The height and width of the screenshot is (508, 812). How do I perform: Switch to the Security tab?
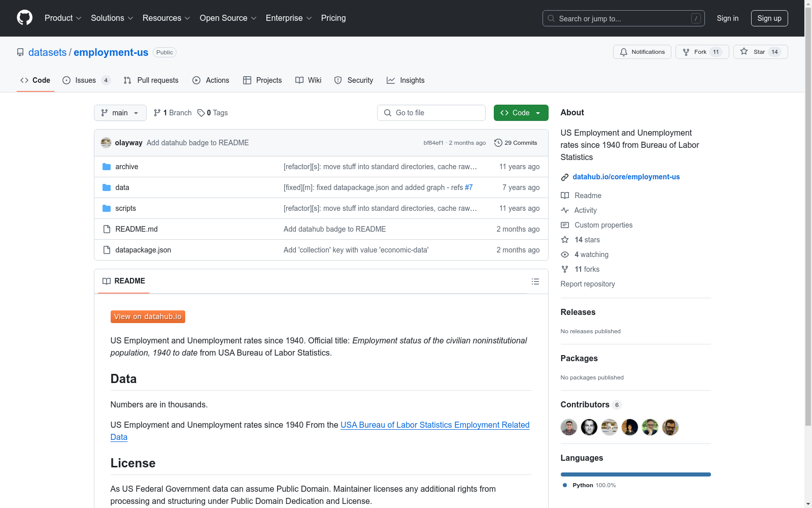click(x=354, y=80)
